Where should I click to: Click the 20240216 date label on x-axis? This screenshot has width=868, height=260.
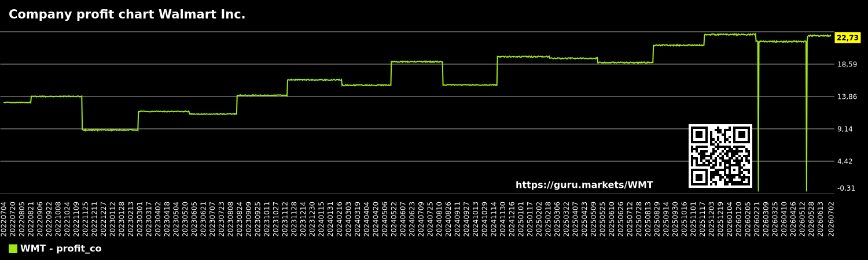pyautogui.click(x=340, y=219)
